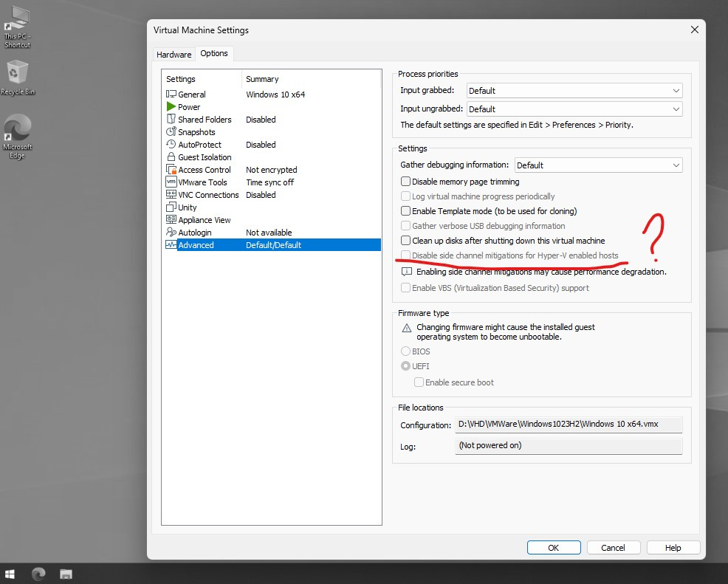This screenshot has height=584, width=728.
Task: Open the Recycle Bin desktop icon
Action: click(x=17, y=78)
